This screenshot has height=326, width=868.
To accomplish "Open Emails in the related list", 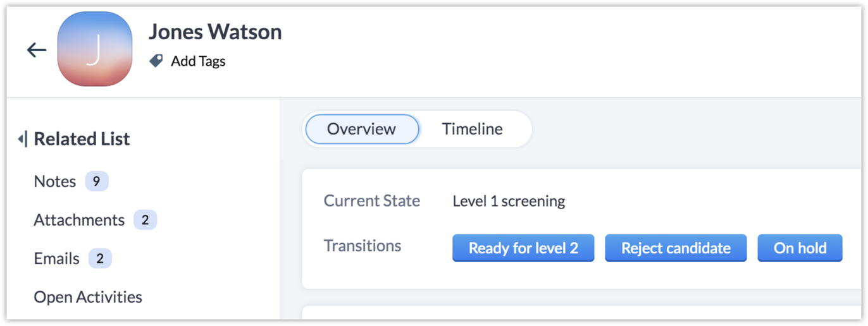I will [x=57, y=258].
